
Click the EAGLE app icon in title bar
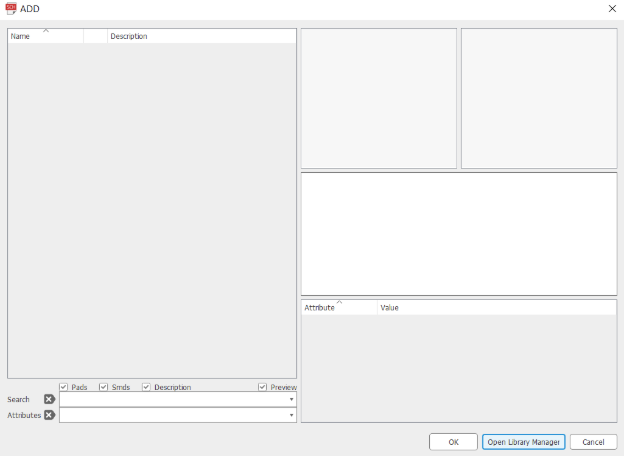11,8
